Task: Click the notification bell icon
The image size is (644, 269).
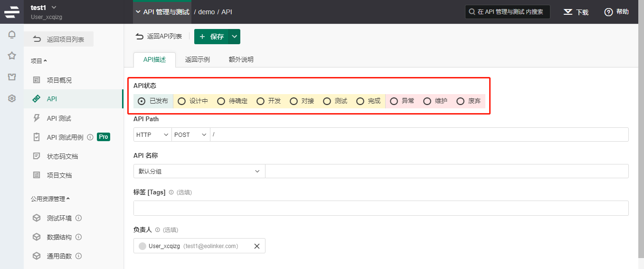Action: click(12, 35)
